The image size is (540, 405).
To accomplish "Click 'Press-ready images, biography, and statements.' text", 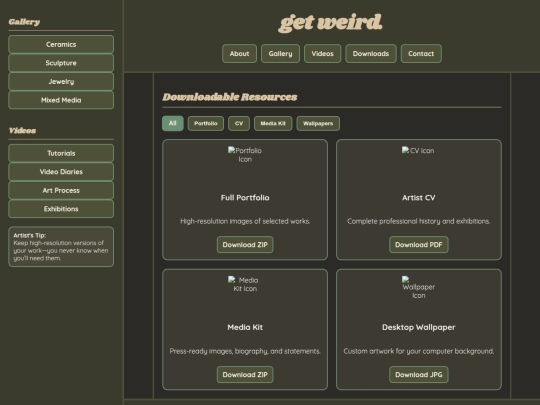I will click(x=245, y=351).
